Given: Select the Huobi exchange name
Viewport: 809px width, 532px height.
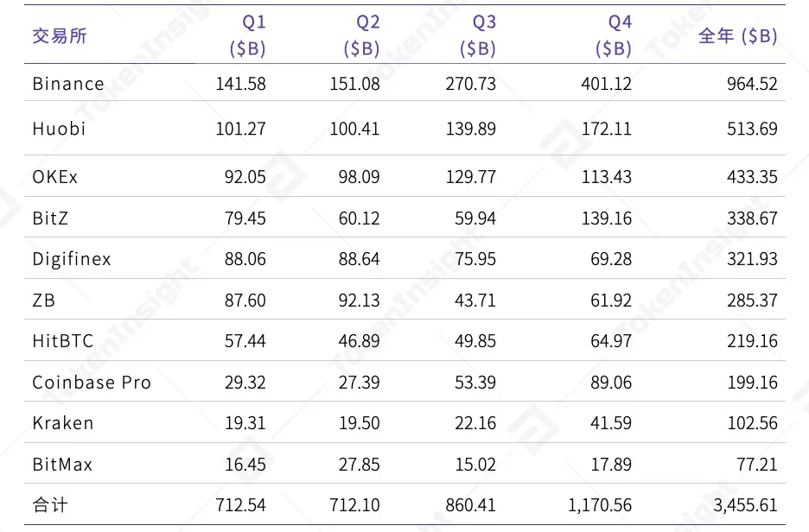Looking at the screenshot, I should coord(59,129).
